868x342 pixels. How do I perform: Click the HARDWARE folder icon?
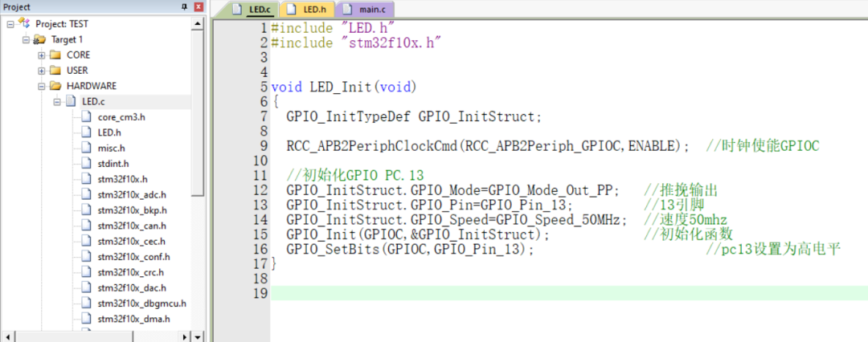pyautogui.click(x=55, y=86)
